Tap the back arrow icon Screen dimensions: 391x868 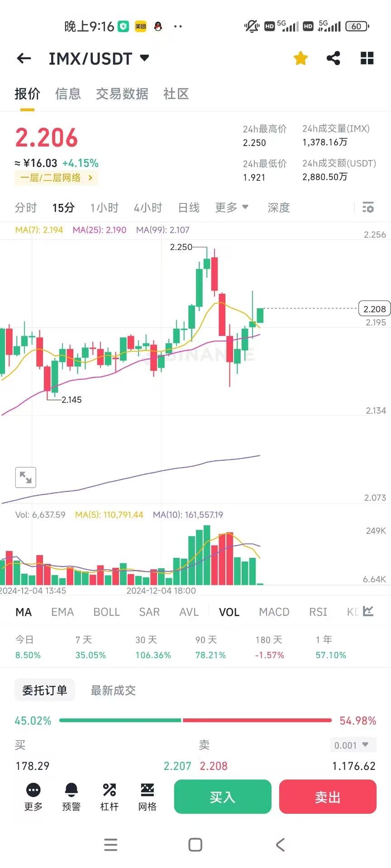point(24,58)
